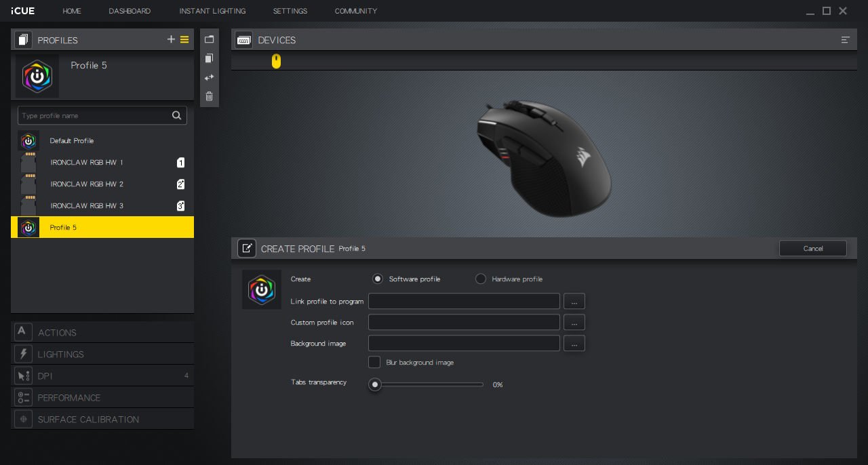Click the Lightings lightning bolt icon
The width and height of the screenshot is (868, 465).
pyautogui.click(x=23, y=354)
